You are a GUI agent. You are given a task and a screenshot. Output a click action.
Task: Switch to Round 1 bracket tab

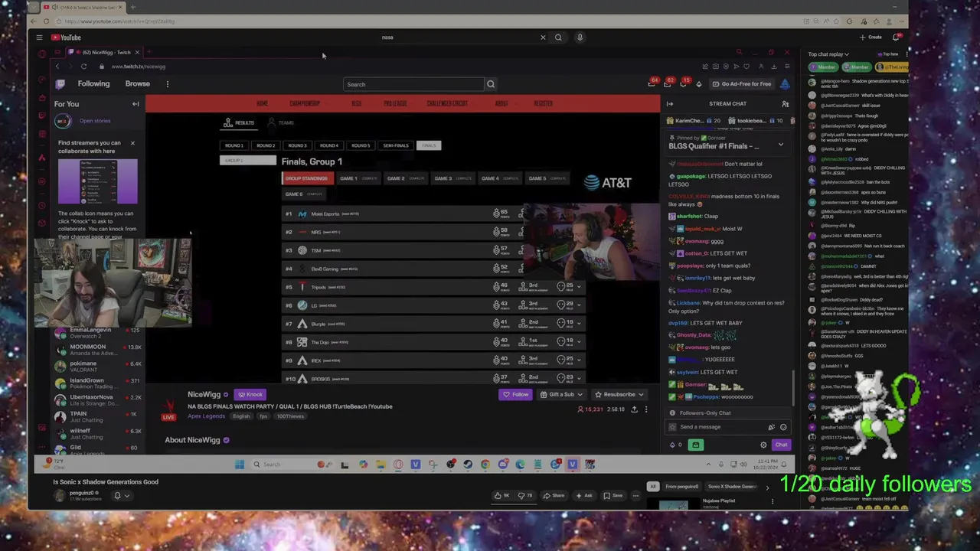click(234, 145)
